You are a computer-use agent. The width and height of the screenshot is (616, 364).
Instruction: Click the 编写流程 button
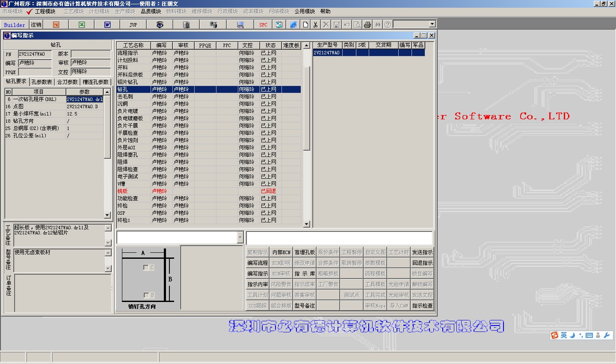coord(258,263)
